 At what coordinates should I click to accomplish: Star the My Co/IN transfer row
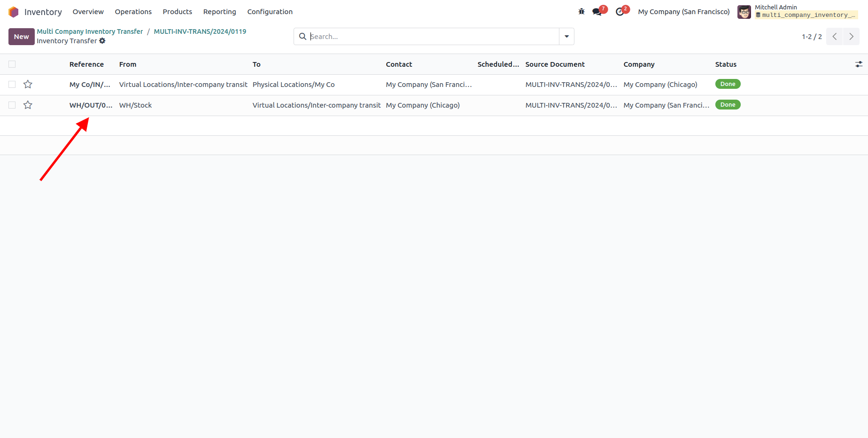28,85
